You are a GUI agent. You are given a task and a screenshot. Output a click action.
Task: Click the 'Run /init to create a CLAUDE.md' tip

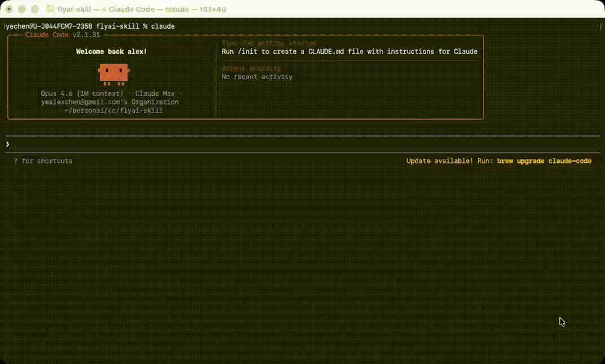pos(349,52)
